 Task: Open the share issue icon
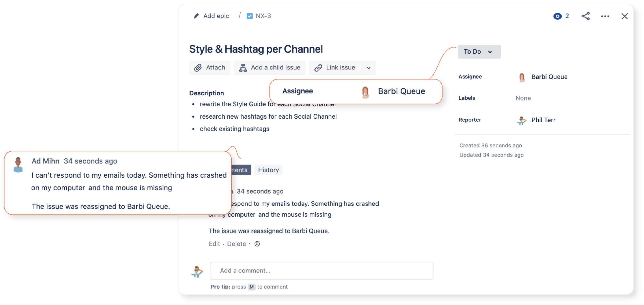point(586,16)
